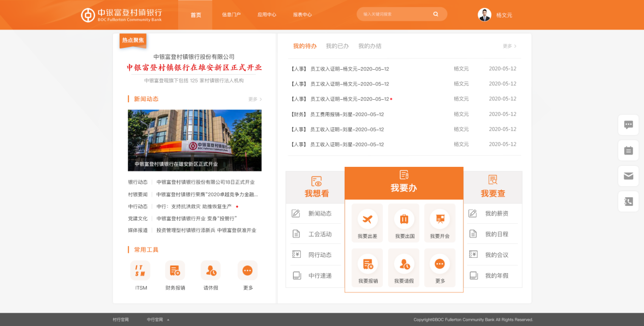Open the 党建文化 news about 变身"投管行"
Image resolution: width=644 pixels, height=326 pixels.
click(x=197, y=219)
